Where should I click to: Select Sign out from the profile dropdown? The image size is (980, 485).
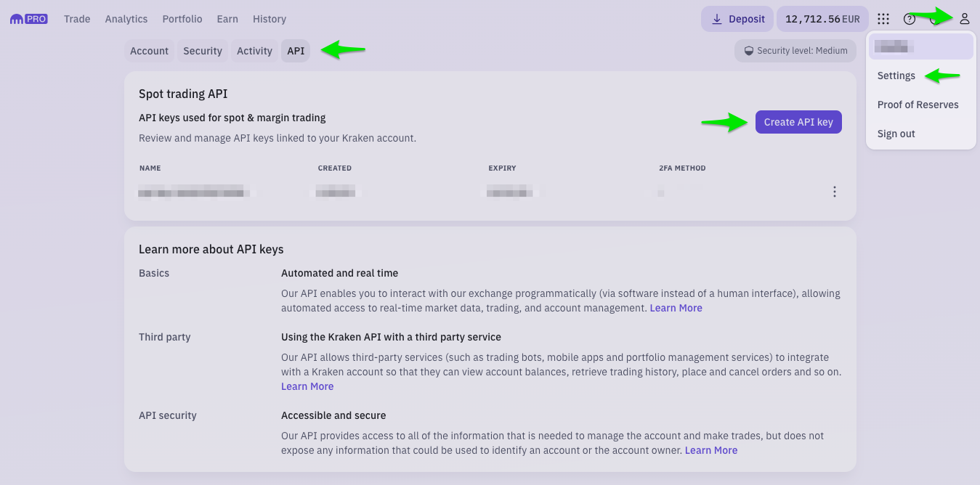tap(896, 134)
